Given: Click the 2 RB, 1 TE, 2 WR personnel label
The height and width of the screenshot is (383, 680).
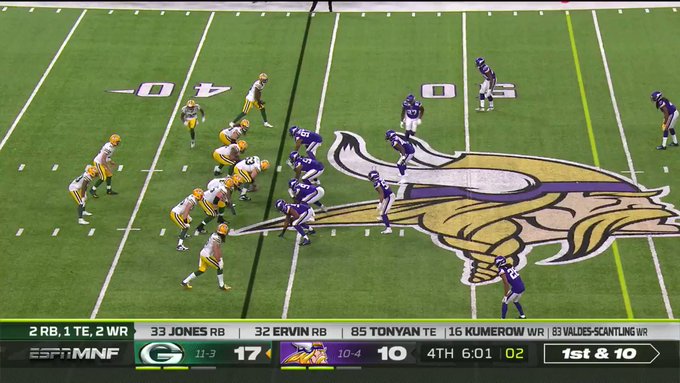Looking at the screenshot, I should (x=78, y=331).
